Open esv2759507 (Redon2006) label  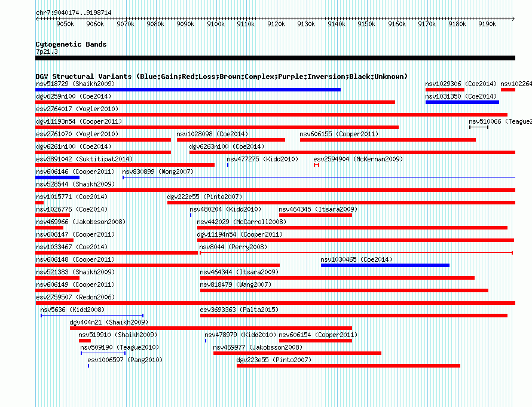tap(75, 297)
